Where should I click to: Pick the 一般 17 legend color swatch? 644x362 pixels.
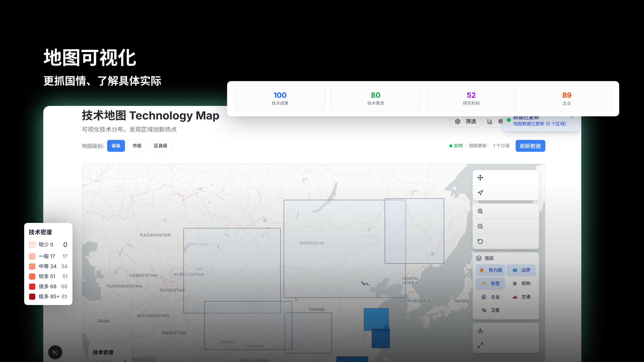click(32, 256)
